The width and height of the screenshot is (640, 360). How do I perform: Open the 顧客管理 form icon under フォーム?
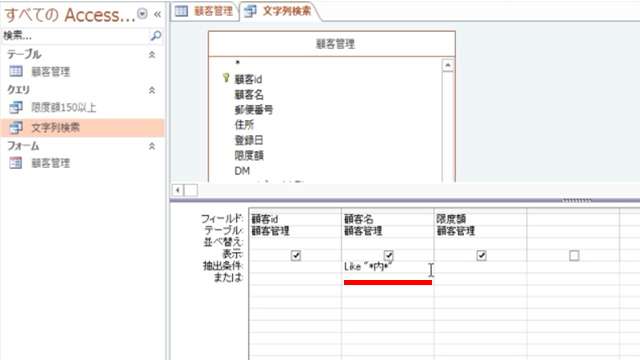click(x=16, y=163)
